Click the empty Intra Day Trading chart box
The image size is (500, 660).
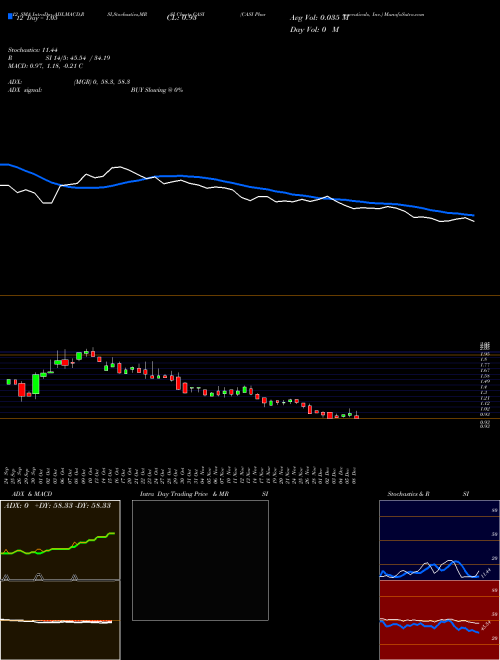[x=200, y=560]
